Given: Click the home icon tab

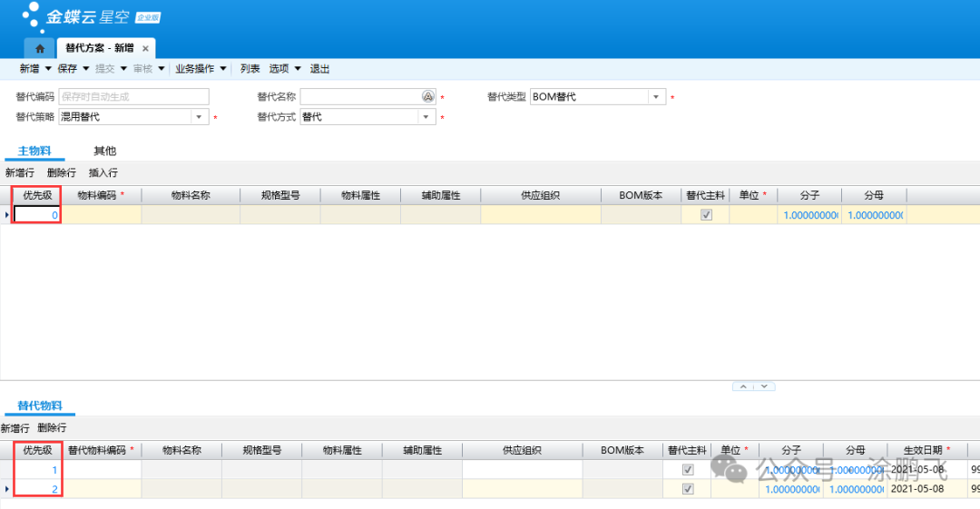Looking at the screenshot, I should coord(39,48).
